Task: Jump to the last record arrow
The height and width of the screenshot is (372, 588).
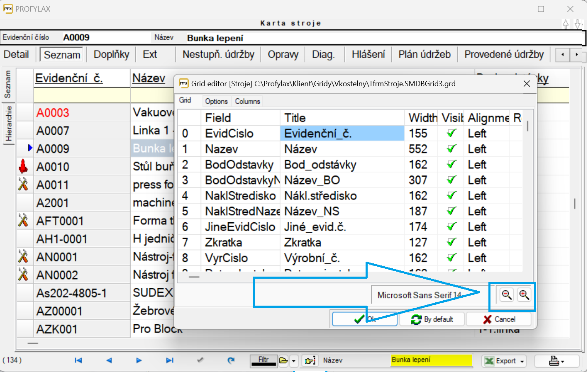Action: 170,360
